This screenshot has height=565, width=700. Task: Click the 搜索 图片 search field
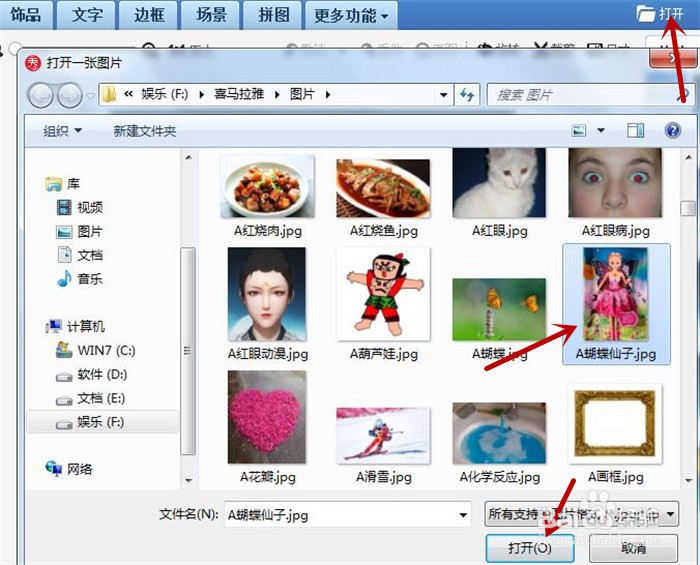point(590,95)
